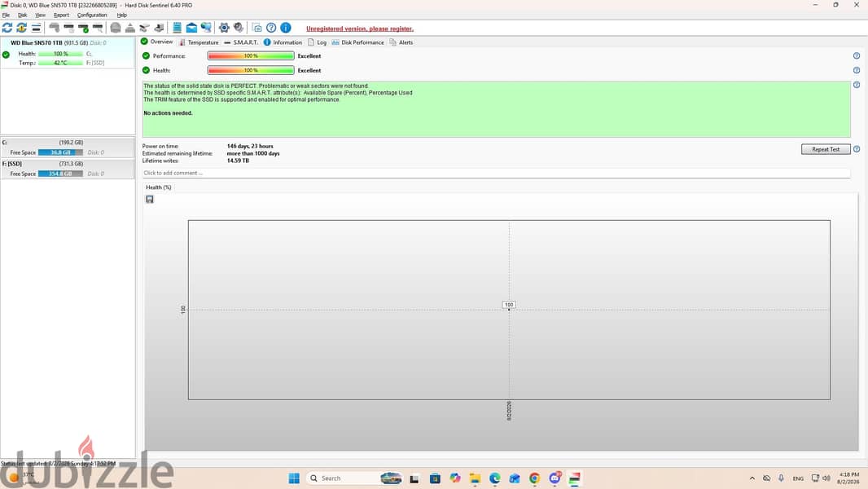Open the taskbar clock showing 4:18 PM
868x489 pixels.
tap(848, 478)
